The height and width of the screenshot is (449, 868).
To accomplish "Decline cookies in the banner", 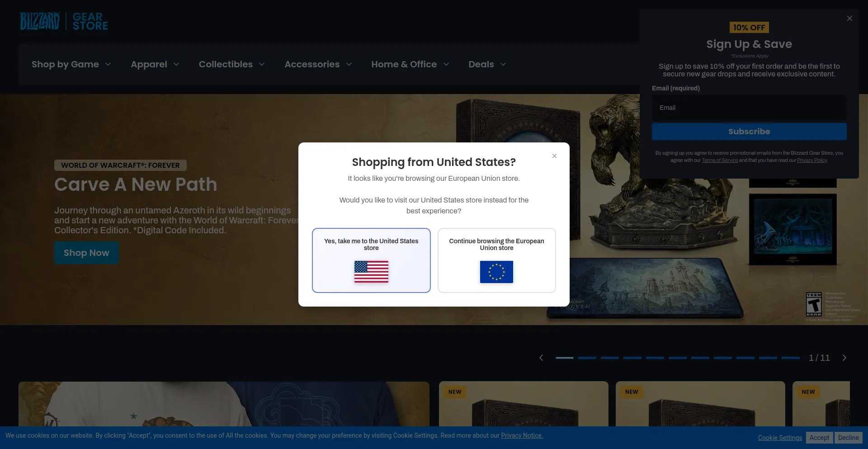I will 848,438.
